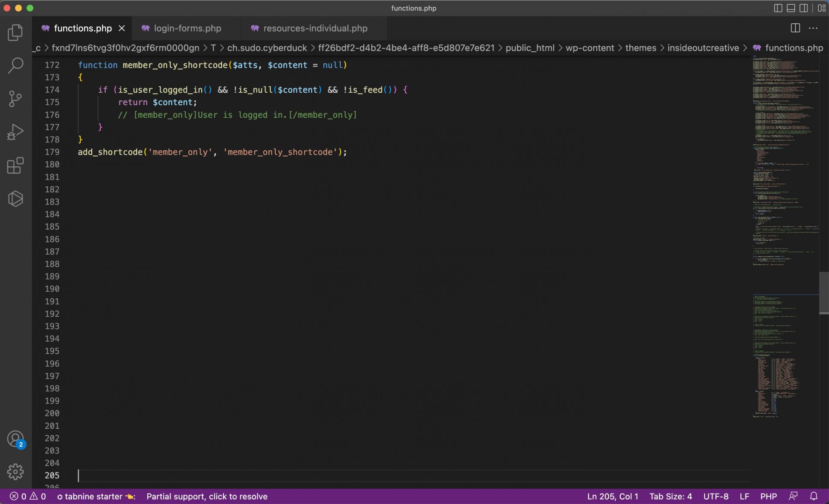Screen dimensions: 829x504
Task: Toggle primary side bar layout icon
Action: point(778,8)
